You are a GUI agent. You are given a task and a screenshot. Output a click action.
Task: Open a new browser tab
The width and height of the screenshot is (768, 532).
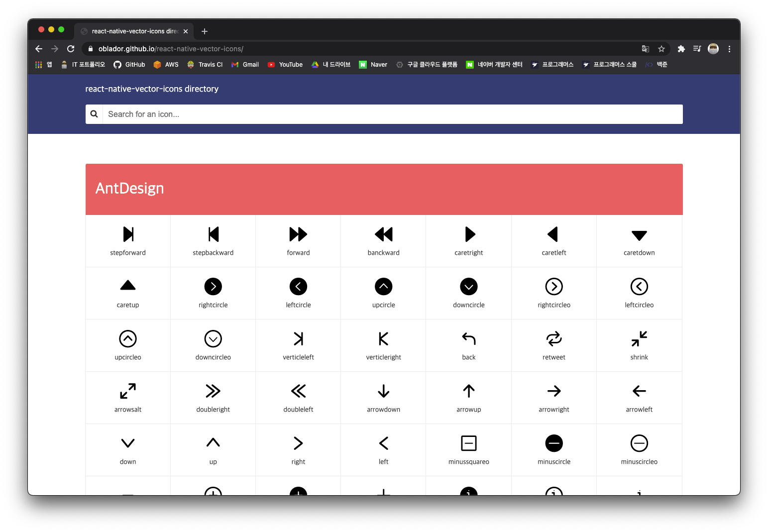coord(204,31)
